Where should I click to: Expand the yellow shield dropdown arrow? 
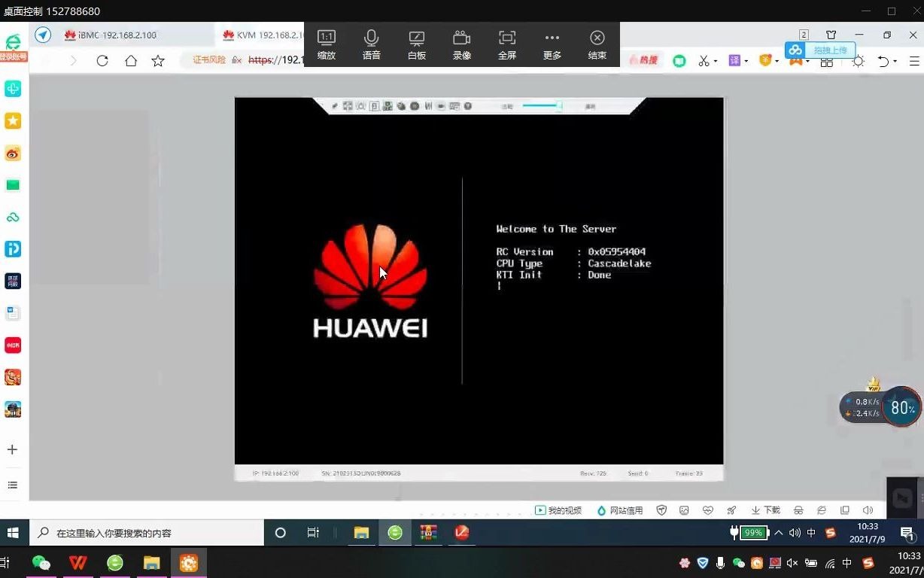click(x=777, y=62)
